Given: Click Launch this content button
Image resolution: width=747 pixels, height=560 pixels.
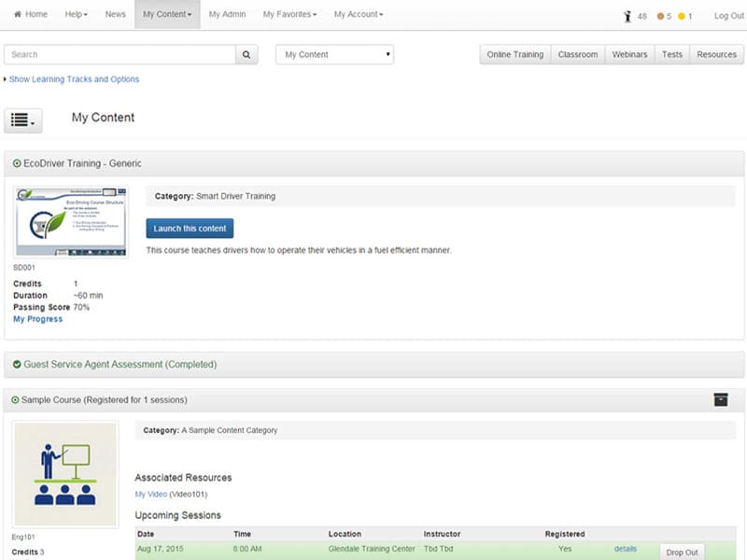Looking at the screenshot, I should tap(190, 228).
